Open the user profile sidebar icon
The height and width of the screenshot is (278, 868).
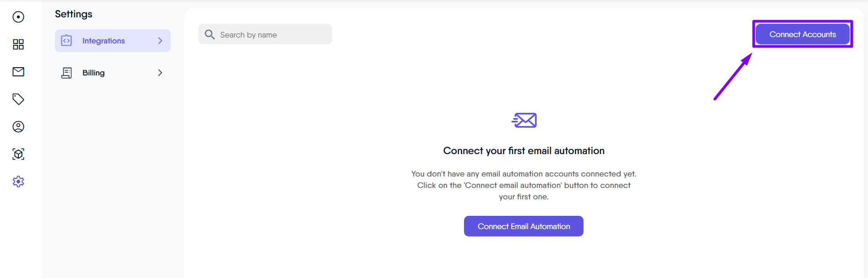18,127
